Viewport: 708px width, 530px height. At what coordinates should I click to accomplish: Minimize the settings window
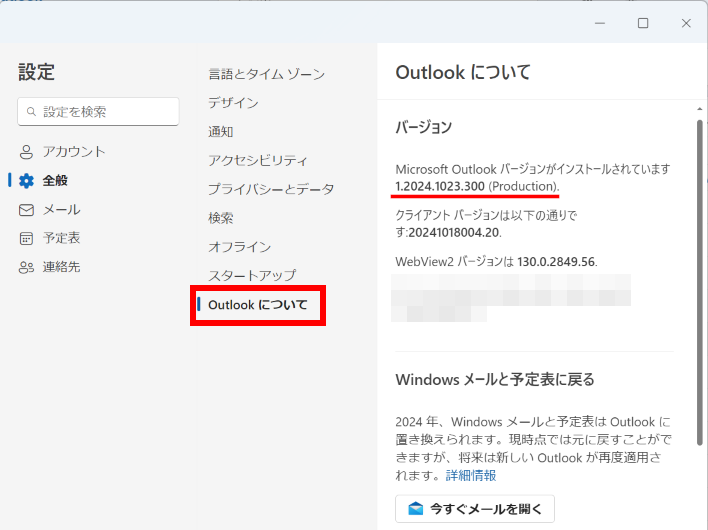click(600, 23)
